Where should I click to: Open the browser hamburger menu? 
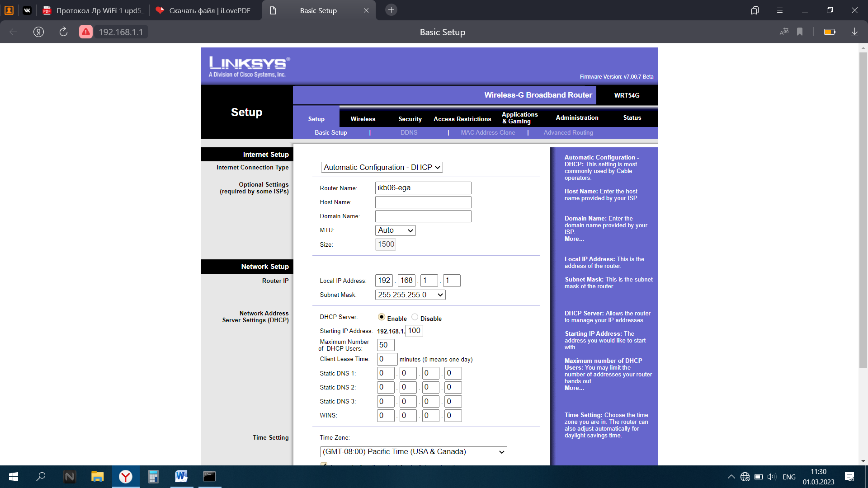[x=780, y=10]
